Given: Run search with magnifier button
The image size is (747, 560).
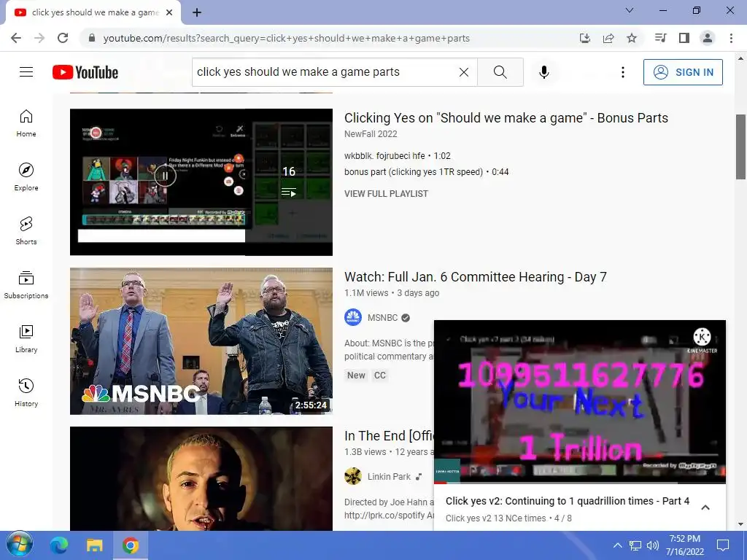Looking at the screenshot, I should [500, 72].
